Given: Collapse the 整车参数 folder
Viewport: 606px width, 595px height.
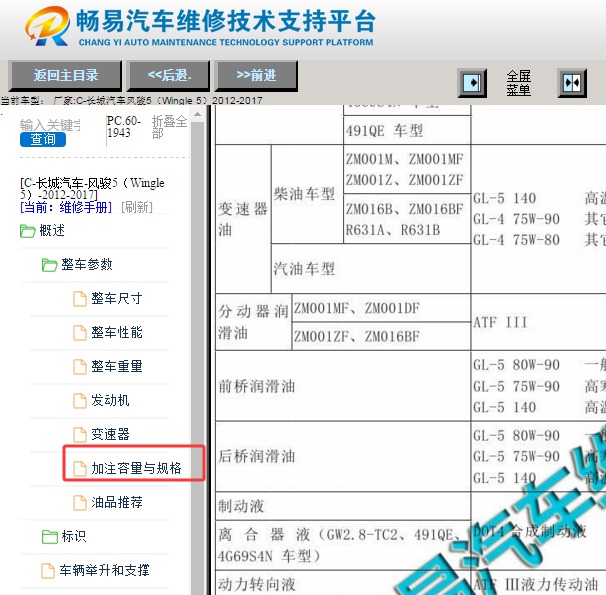Looking at the screenshot, I should [x=87, y=265].
